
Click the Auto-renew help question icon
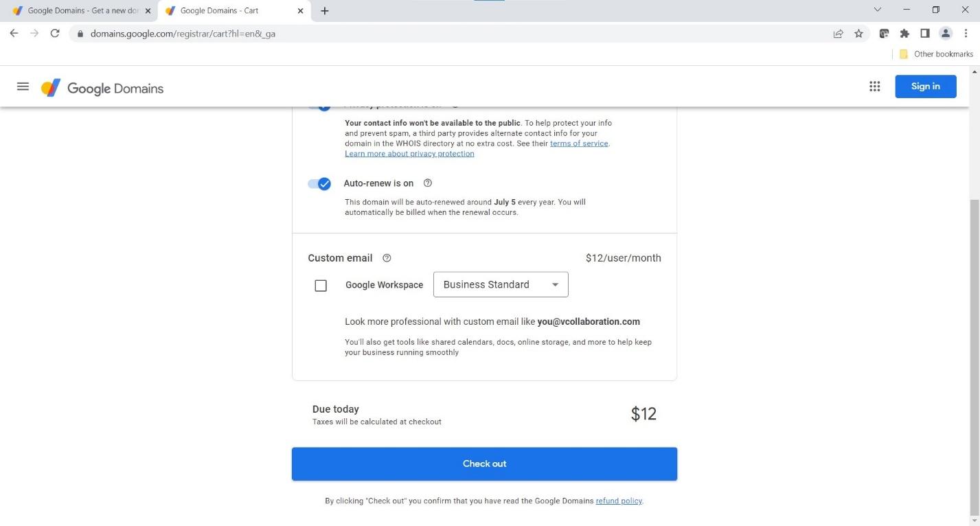pyautogui.click(x=428, y=183)
